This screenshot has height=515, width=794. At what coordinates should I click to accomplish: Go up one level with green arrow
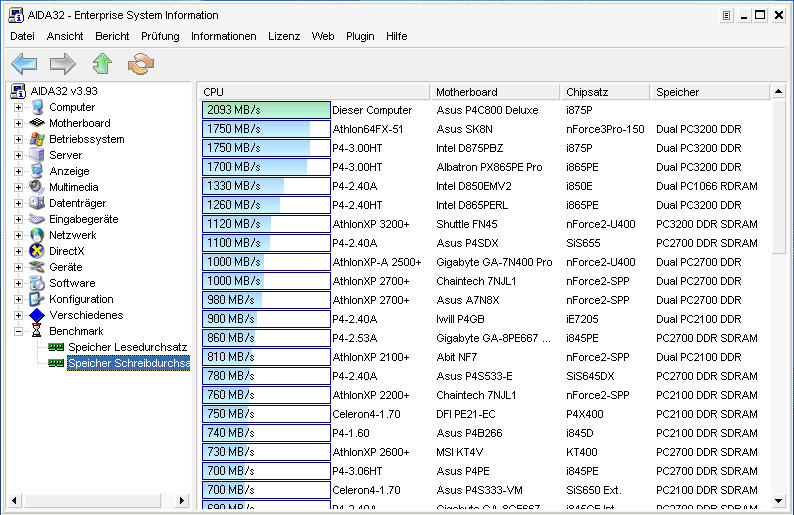click(102, 64)
